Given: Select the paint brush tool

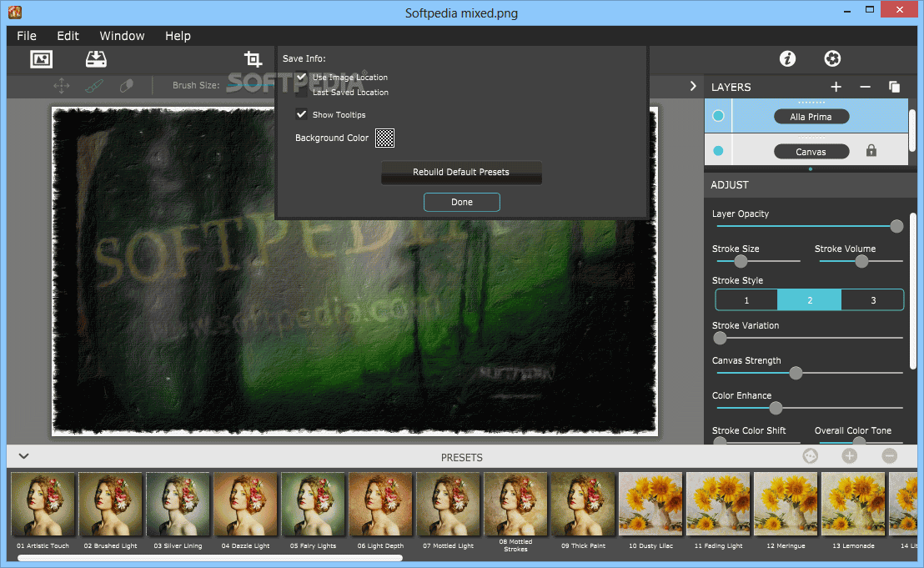Looking at the screenshot, I should pos(94,86).
